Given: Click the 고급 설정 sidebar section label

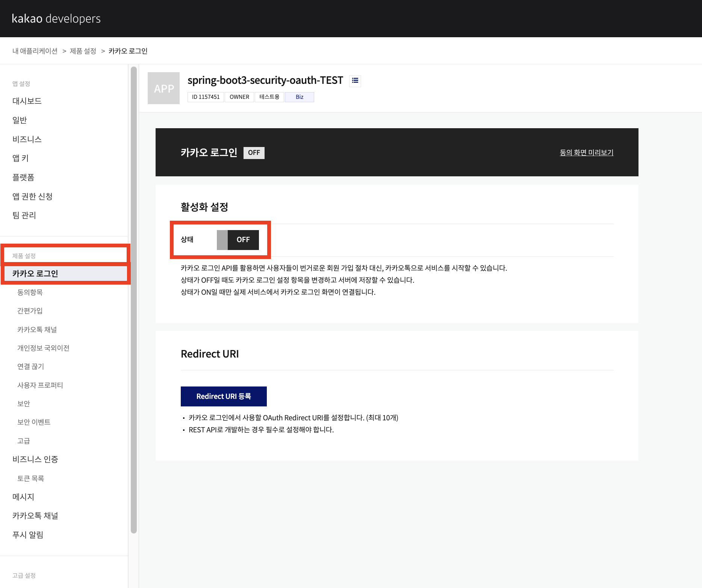Looking at the screenshot, I should pos(24,575).
